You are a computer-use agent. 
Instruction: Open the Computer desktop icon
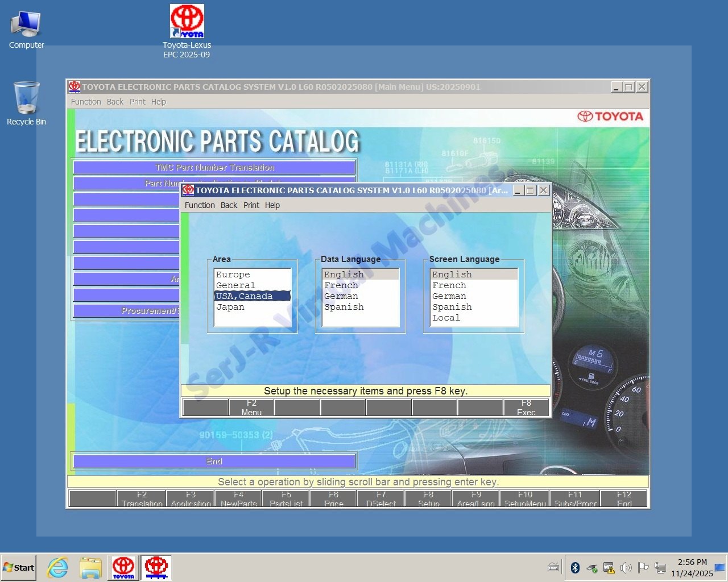tap(26, 26)
